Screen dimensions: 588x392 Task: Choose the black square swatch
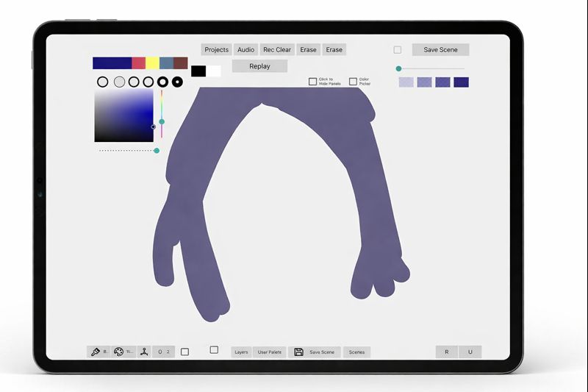(198, 71)
